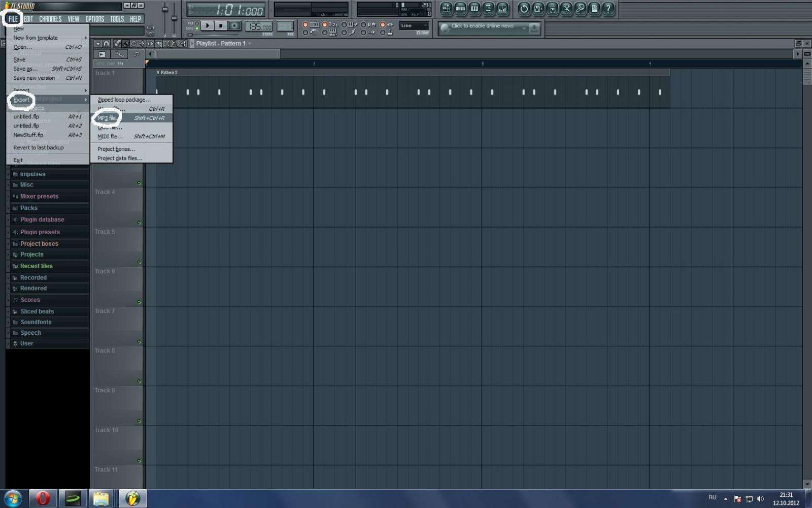Screen dimensions: 812x508
Task: Open the Channels menu
Action: pos(50,19)
